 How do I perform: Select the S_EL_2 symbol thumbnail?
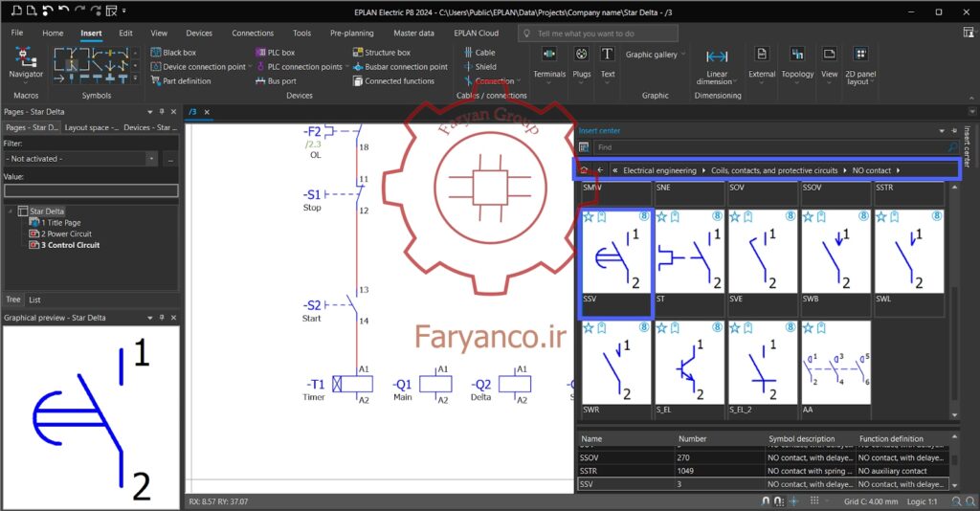763,363
